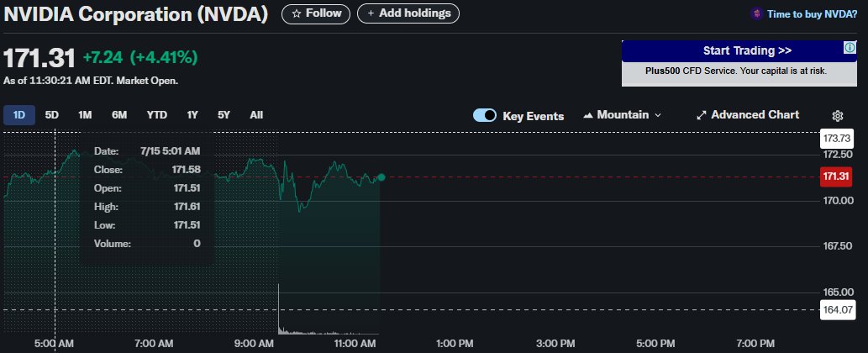868x353 pixels.
Task: Open chart settings gear icon
Action: [x=837, y=116]
